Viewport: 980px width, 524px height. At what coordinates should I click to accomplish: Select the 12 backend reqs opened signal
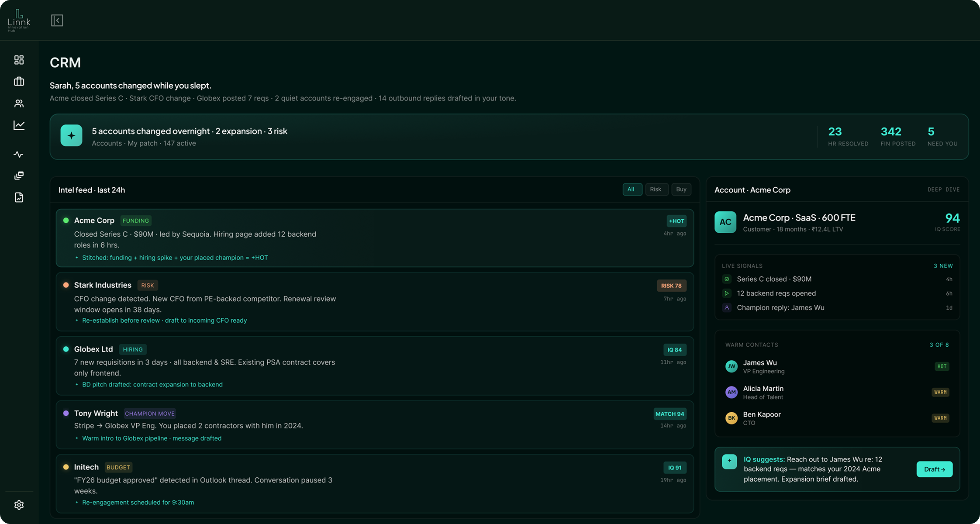click(837, 293)
